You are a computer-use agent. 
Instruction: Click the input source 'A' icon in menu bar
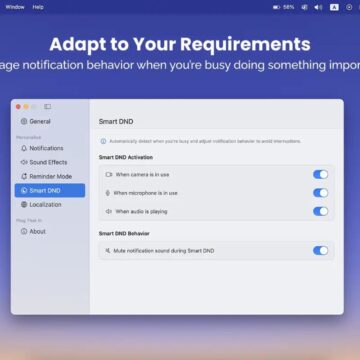click(334, 7)
